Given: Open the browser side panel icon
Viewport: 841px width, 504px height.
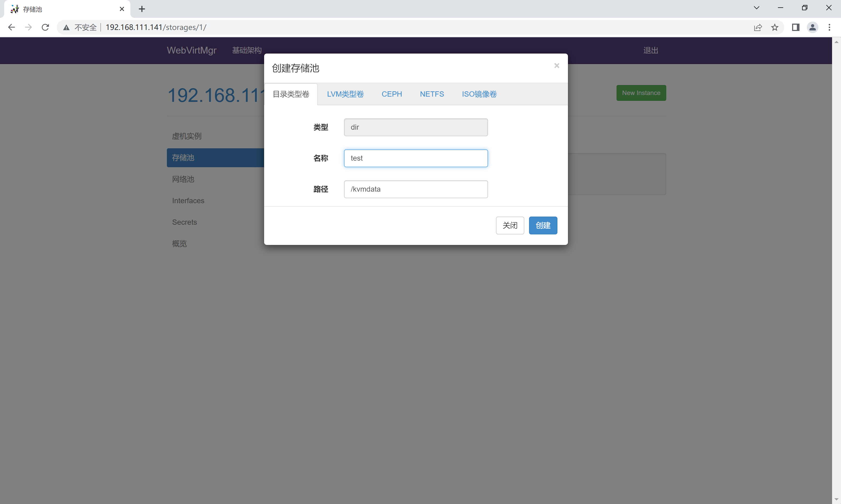Looking at the screenshot, I should (x=796, y=27).
